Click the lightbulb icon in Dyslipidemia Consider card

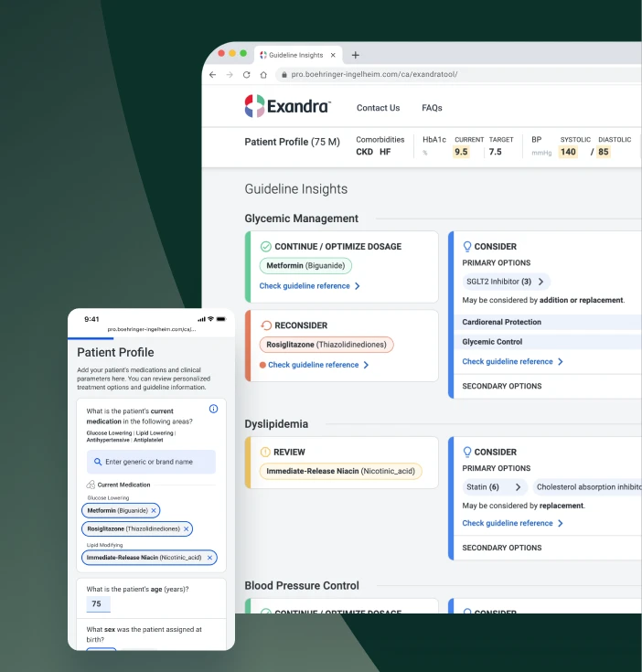pyautogui.click(x=467, y=452)
